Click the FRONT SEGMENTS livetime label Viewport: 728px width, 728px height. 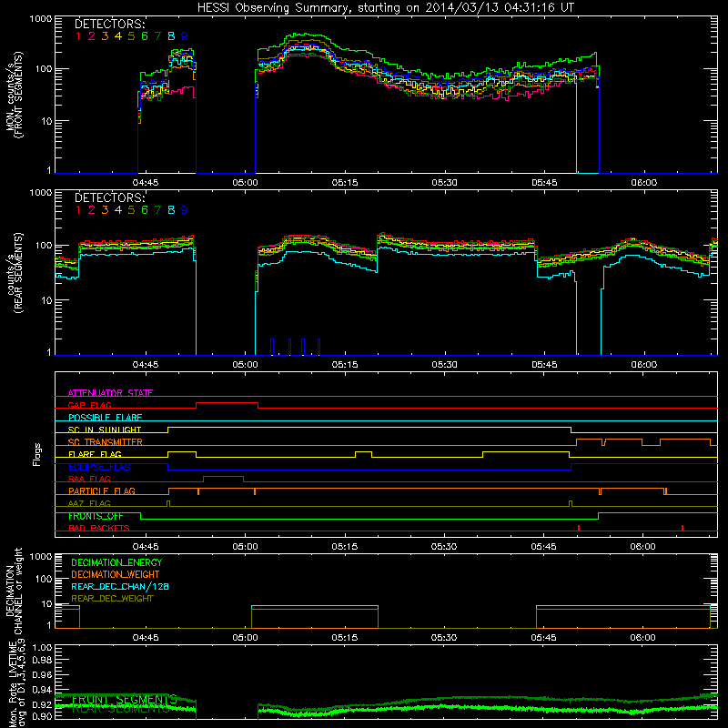point(124,699)
